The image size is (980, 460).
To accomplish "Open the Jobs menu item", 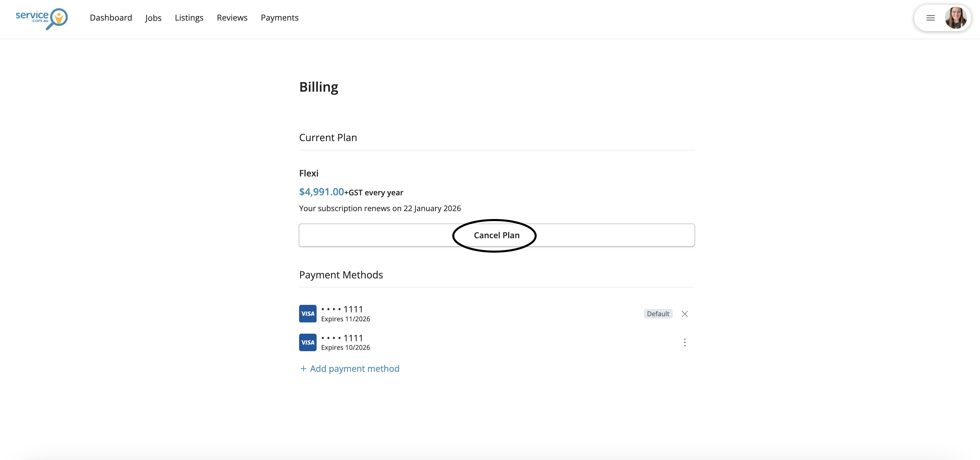I will tap(153, 18).
